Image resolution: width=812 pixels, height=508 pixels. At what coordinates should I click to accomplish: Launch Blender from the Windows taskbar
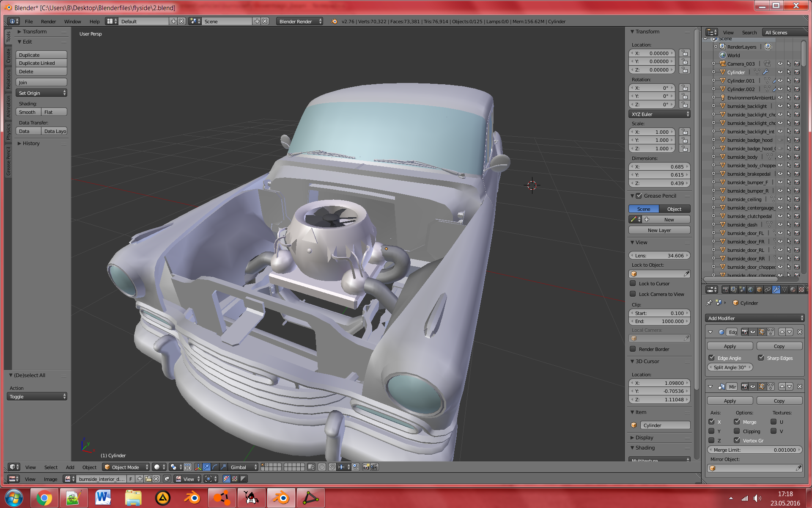pyautogui.click(x=192, y=498)
